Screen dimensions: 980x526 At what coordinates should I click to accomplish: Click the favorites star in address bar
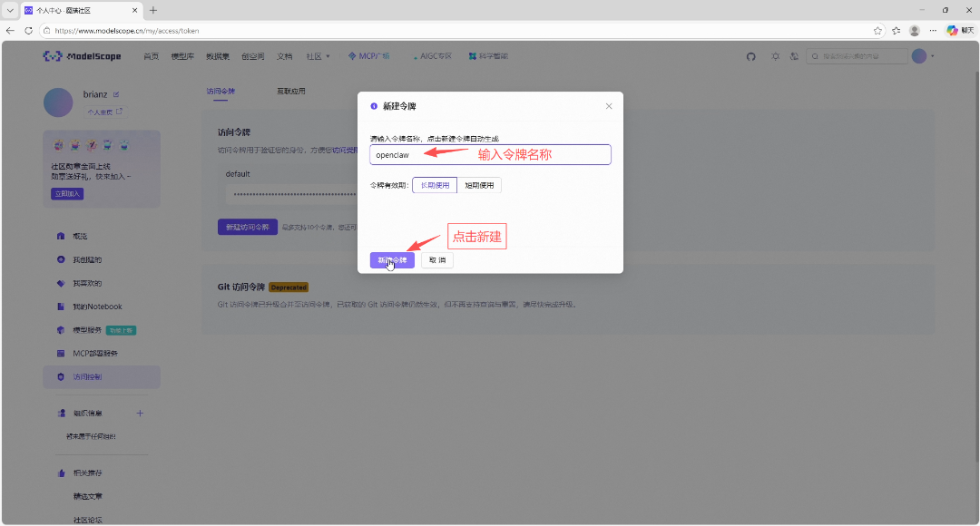[x=877, y=30]
